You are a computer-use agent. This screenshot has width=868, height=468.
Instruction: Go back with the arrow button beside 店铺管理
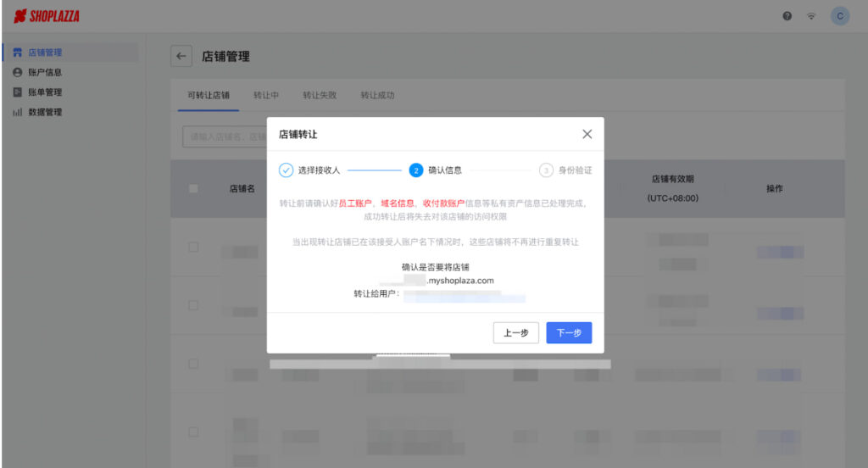(181, 56)
